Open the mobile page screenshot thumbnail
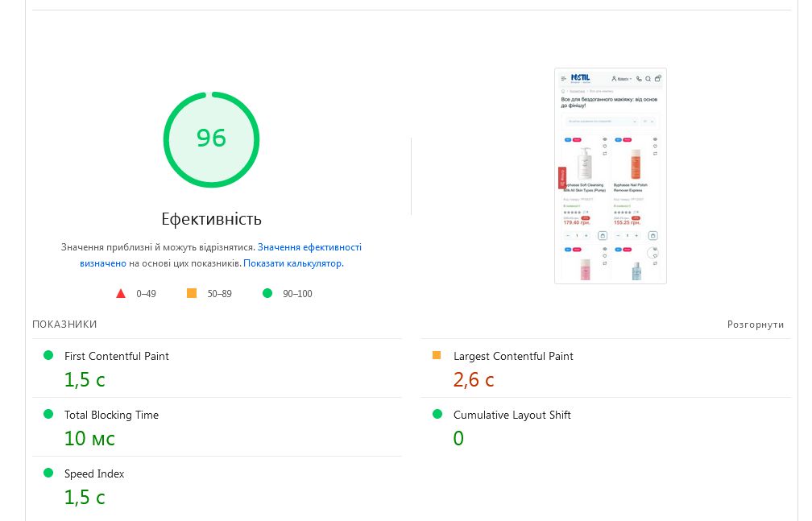The image size is (812, 521). tap(611, 176)
